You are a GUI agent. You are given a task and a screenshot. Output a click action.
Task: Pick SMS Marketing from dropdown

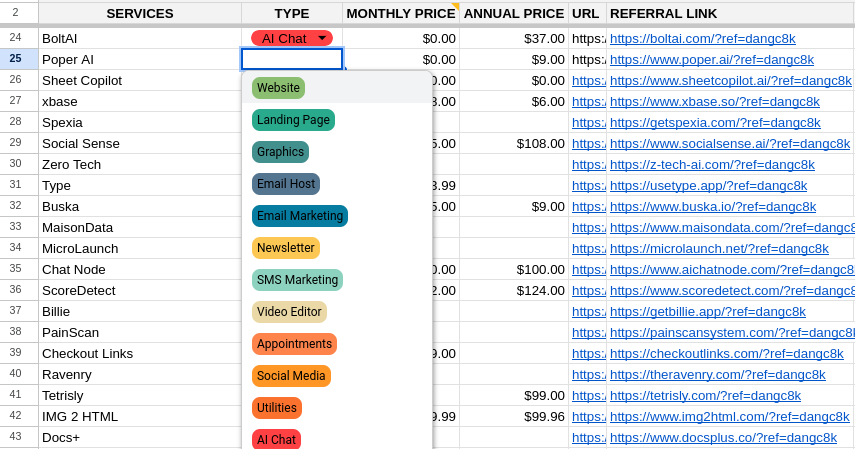click(297, 280)
